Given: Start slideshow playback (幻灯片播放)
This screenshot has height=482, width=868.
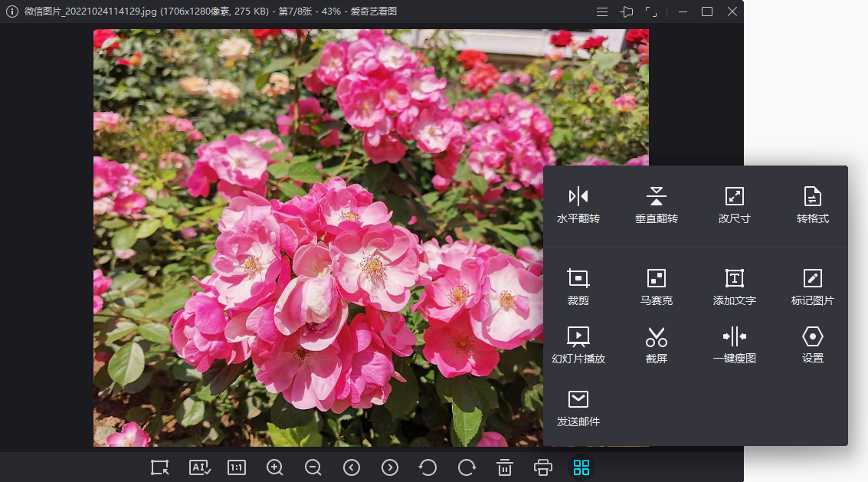Looking at the screenshot, I should point(578,337).
